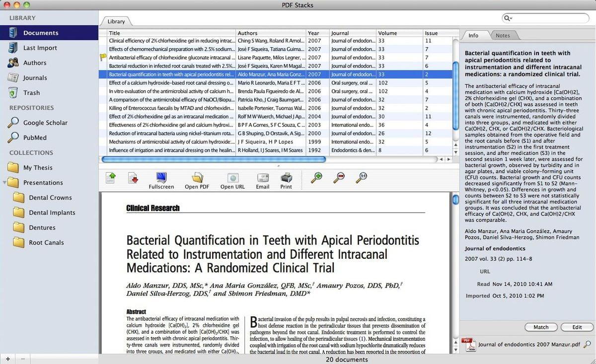This screenshot has height=364, width=596.
Task: Click right arrow of list horizontal scrollbar
Action: [x=449, y=159]
